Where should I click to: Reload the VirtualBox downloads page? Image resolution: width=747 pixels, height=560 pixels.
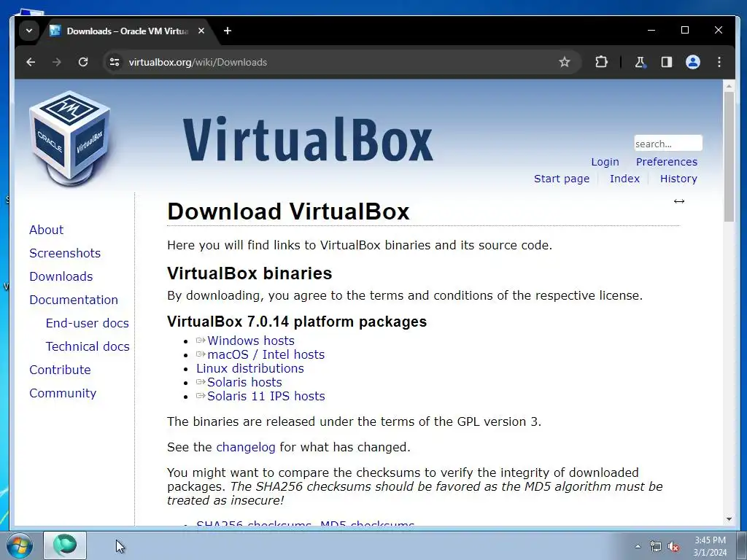click(83, 62)
